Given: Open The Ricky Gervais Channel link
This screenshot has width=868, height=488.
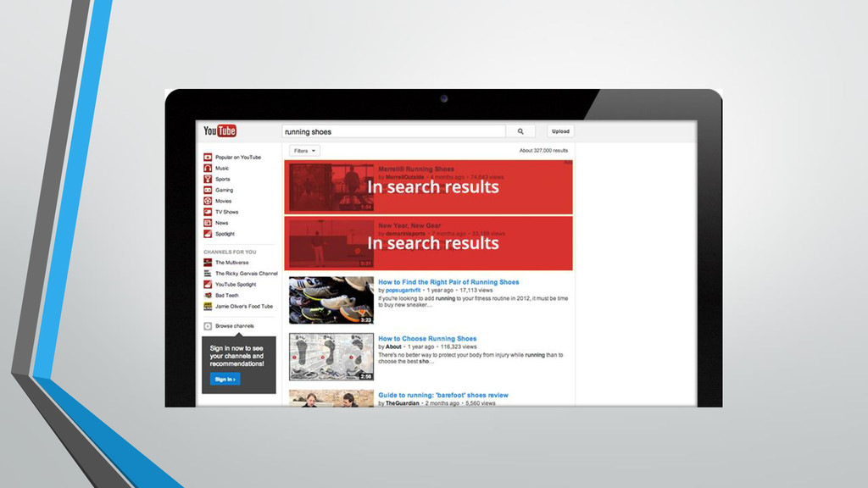Looking at the screenshot, I should (x=247, y=274).
